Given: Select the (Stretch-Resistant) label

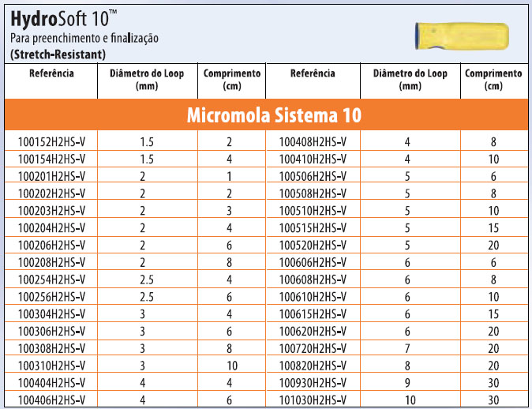Looking at the screenshot, I should [58, 54].
